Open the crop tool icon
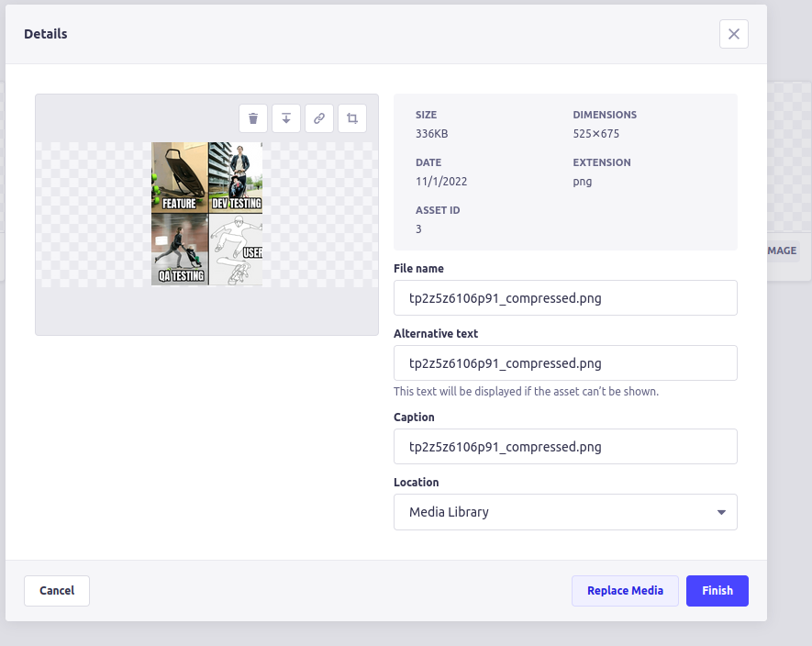 [352, 117]
